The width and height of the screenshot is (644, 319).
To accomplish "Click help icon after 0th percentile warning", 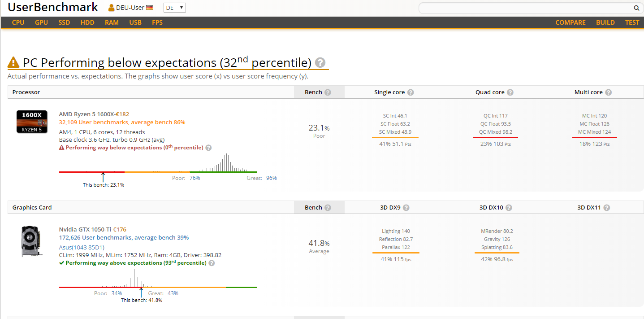I will click(x=208, y=148).
